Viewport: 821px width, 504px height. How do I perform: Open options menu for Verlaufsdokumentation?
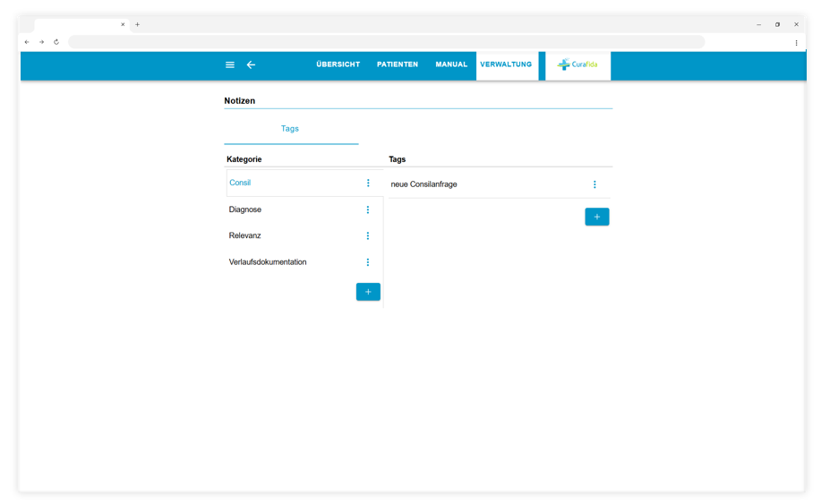[x=368, y=262]
